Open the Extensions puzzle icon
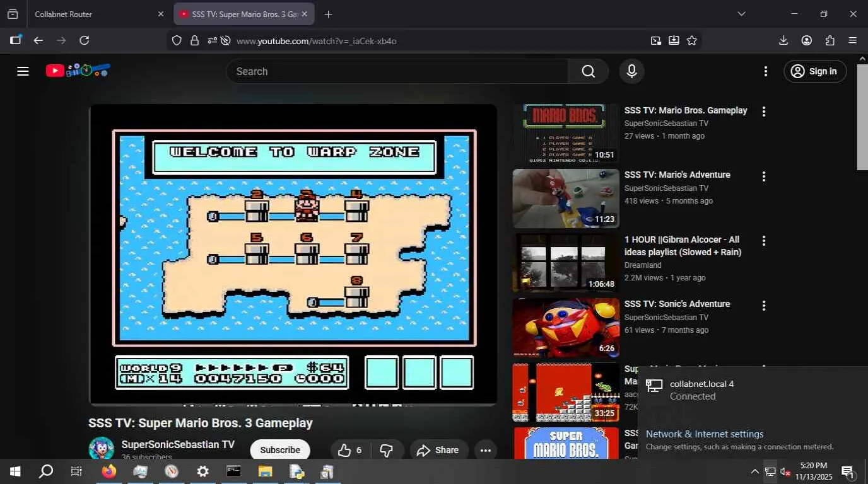This screenshot has height=484, width=868. tap(830, 40)
